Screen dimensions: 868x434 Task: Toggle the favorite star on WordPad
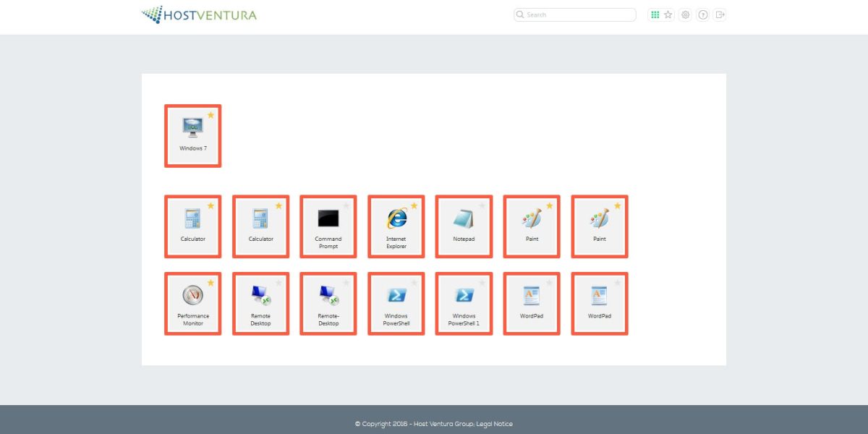(550, 282)
